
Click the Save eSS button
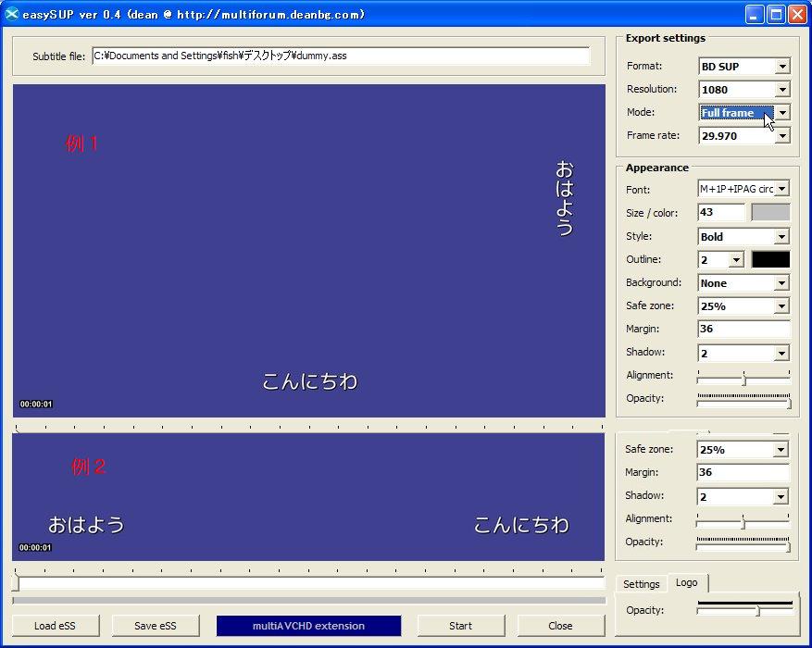(156, 626)
